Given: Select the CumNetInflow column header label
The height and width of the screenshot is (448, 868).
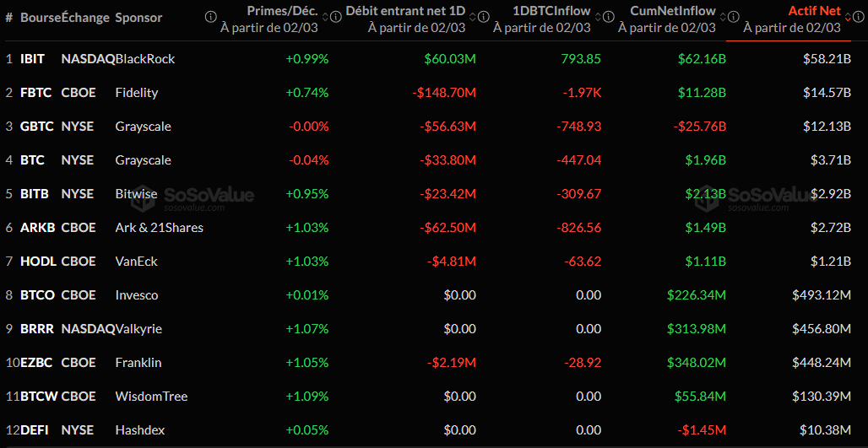Looking at the screenshot, I should click(x=673, y=11).
